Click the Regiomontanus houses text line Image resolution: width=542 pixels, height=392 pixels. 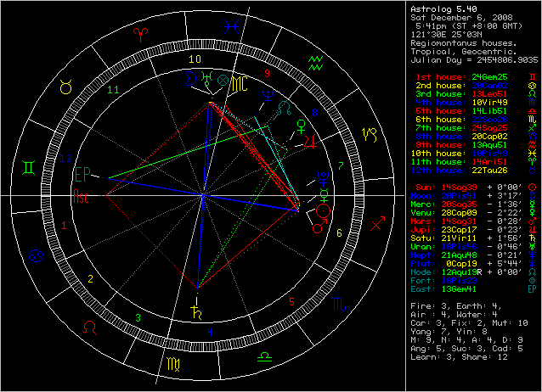[460, 42]
